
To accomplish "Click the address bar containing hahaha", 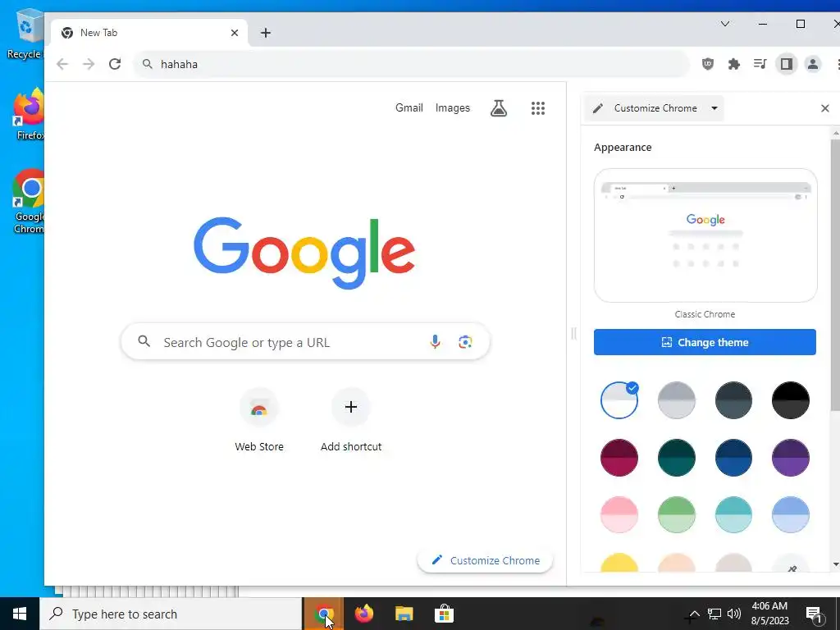I will 412,64.
